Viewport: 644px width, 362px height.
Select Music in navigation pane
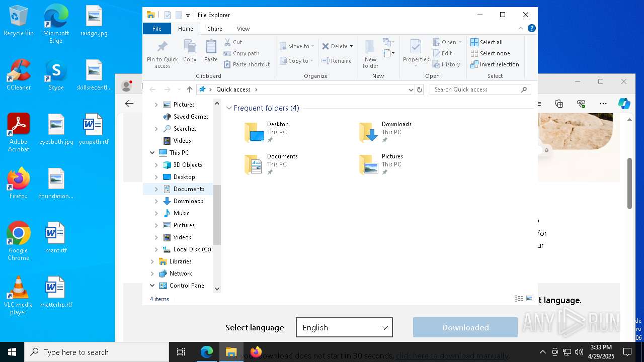[x=181, y=213]
